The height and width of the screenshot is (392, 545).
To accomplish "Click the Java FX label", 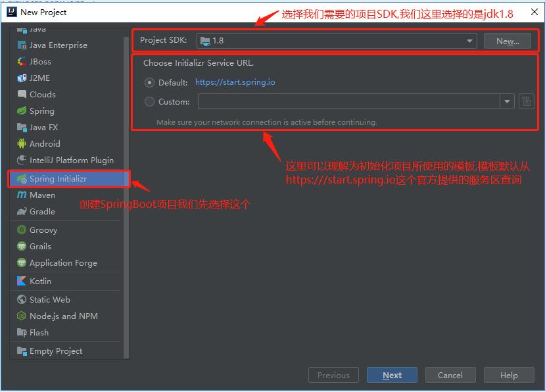I will (x=44, y=128).
